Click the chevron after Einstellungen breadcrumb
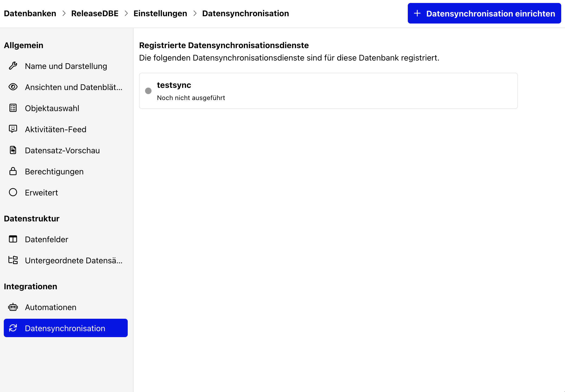Image resolution: width=565 pixels, height=392 pixels. click(x=195, y=13)
